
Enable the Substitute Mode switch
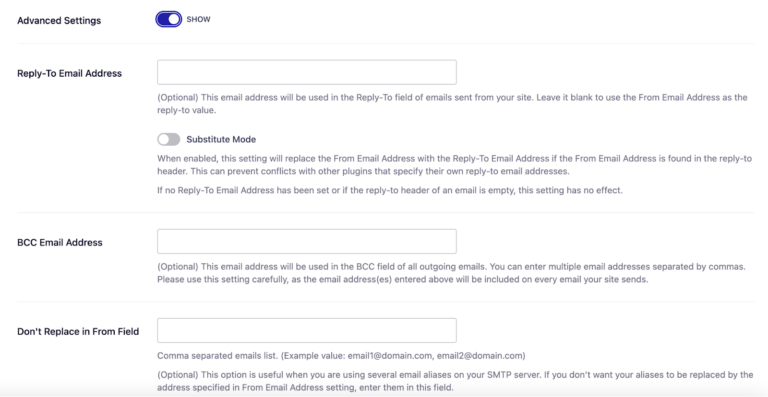pos(168,140)
